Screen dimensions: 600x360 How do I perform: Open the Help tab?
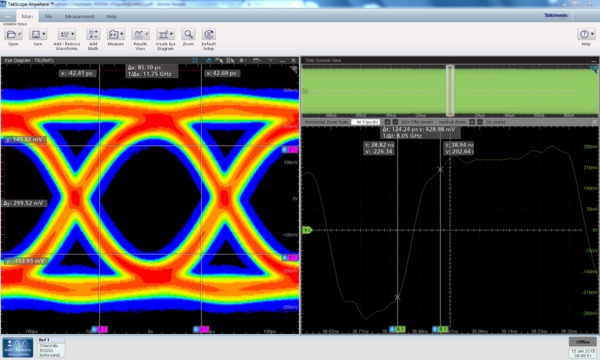click(112, 16)
